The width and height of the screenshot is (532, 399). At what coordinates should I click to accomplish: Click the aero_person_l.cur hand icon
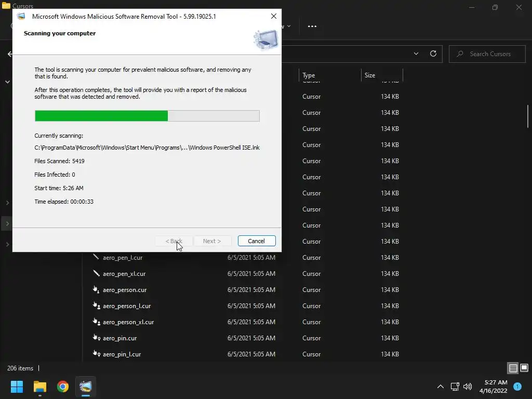(96, 305)
